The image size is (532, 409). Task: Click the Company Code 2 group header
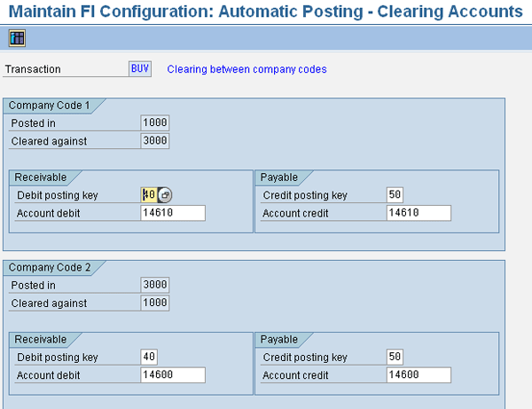pyautogui.click(x=50, y=266)
